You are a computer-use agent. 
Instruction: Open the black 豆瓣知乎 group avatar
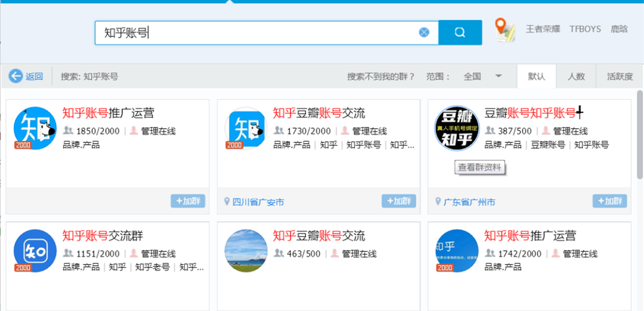tap(457, 128)
